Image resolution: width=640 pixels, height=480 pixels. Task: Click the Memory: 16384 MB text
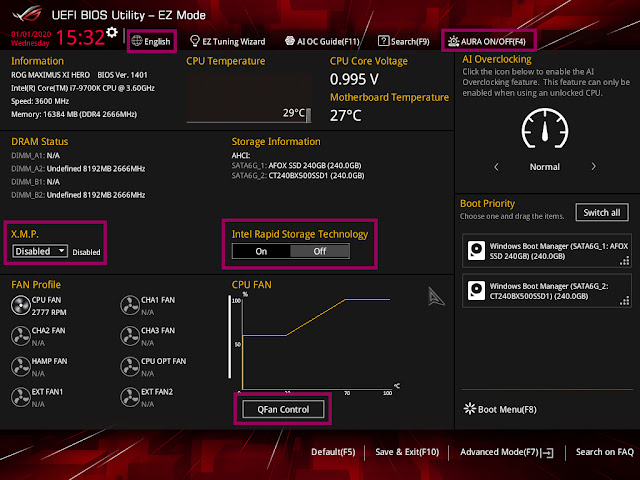74,114
